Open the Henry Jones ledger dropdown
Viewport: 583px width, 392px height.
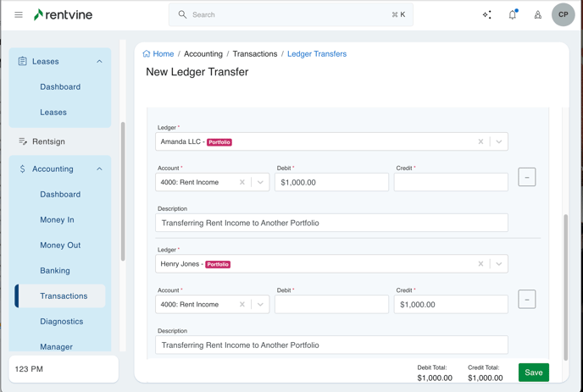(499, 263)
